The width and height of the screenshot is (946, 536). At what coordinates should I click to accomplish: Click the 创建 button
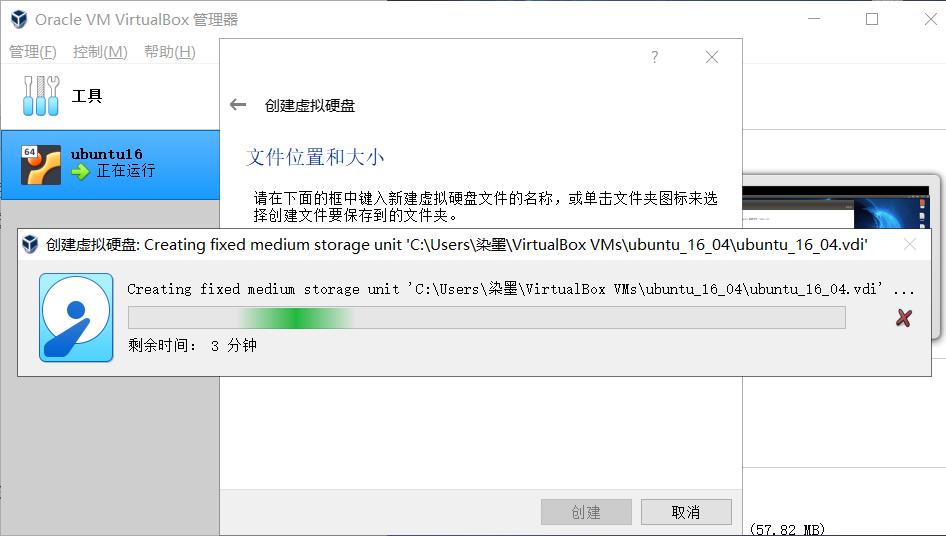[x=586, y=512]
